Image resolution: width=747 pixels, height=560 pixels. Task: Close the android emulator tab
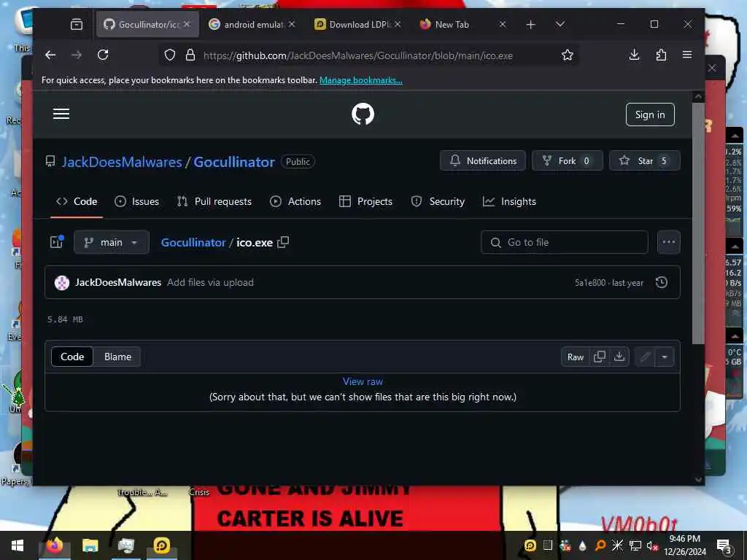[292, 24]
